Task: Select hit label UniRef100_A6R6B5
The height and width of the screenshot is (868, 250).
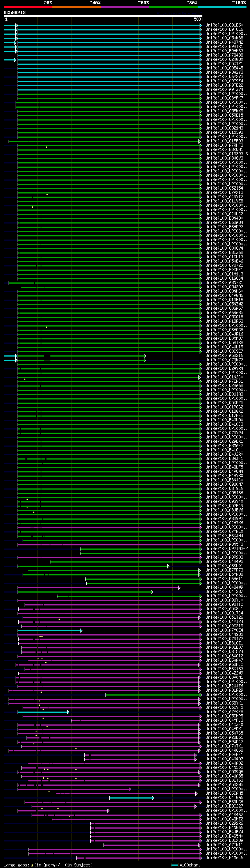Action: pyautogui.click(x=224, y=313)
